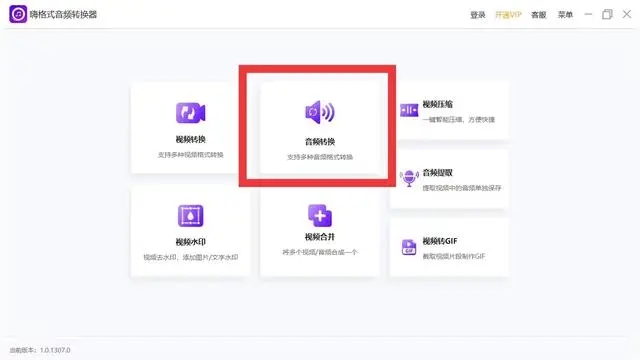
Task: Click 支持多种音频格式转换 description
Action: pos(320,157)
